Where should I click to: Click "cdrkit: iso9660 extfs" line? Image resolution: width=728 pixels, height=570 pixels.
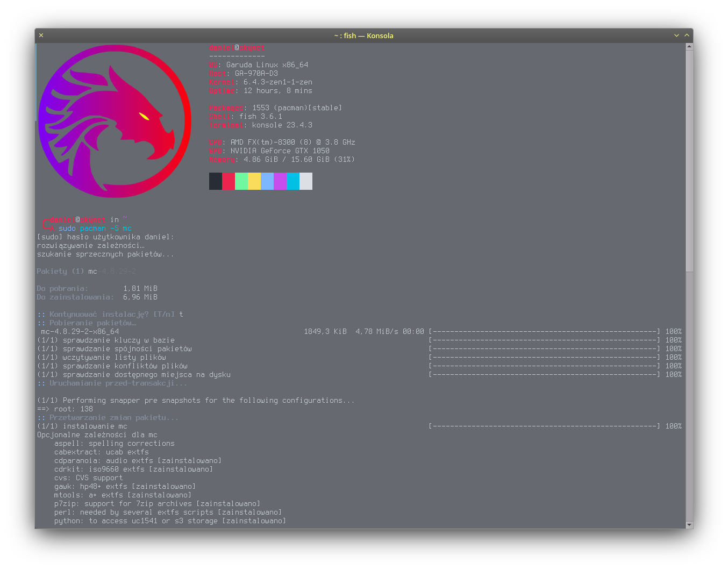(134, 469)
